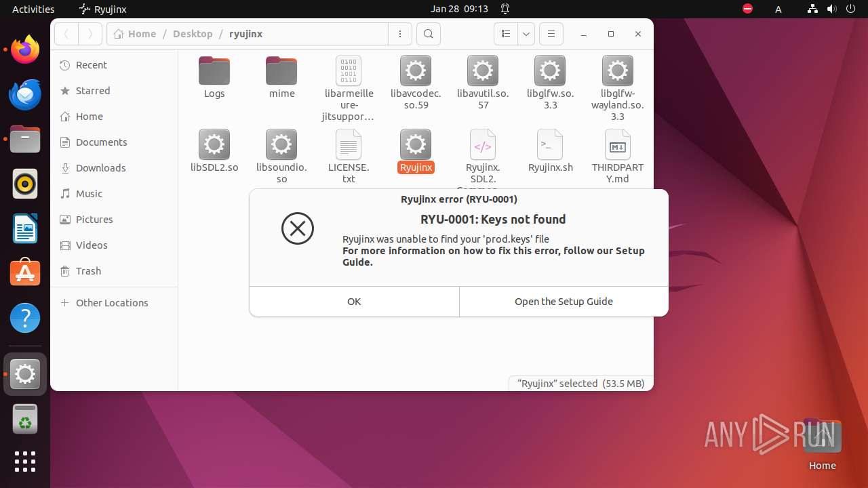Go to Desktop in the path bar
The image size is (868, 488).
pos(193,34)
